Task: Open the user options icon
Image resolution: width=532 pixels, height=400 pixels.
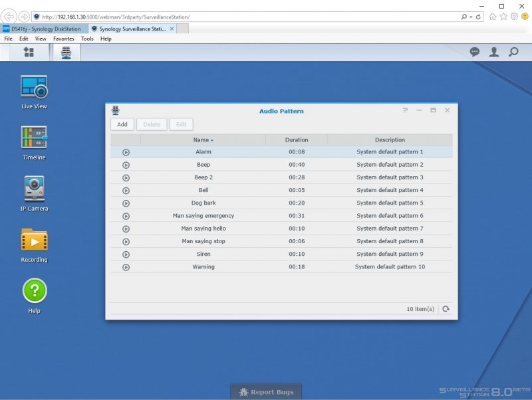Action: pyautogui.click(x=494, y=52)
